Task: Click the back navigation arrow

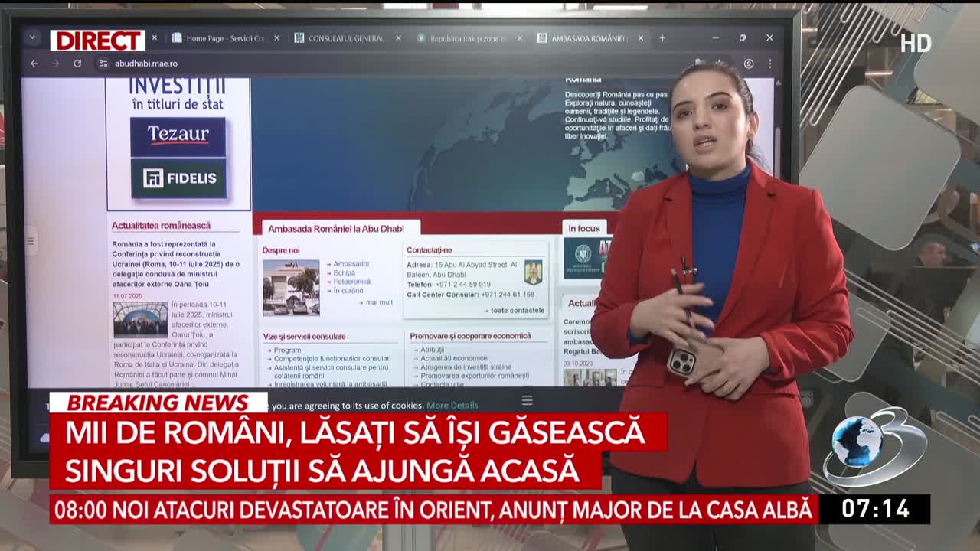Action: [x=34, y=63]
